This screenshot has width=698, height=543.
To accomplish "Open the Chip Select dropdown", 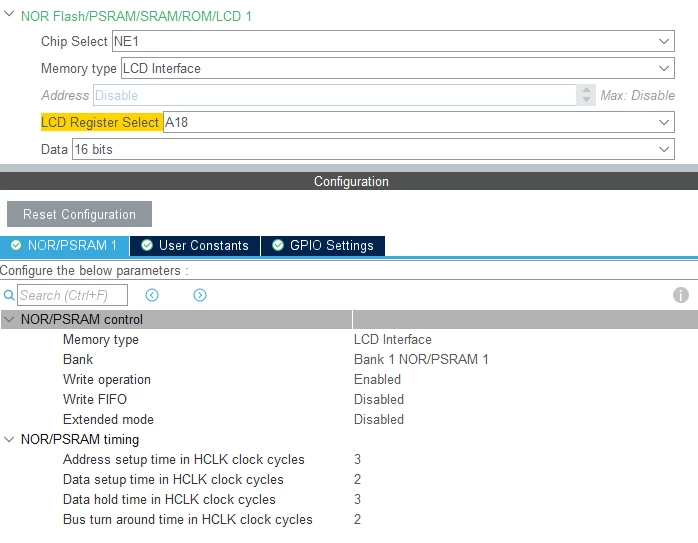I will pos(393,41).
